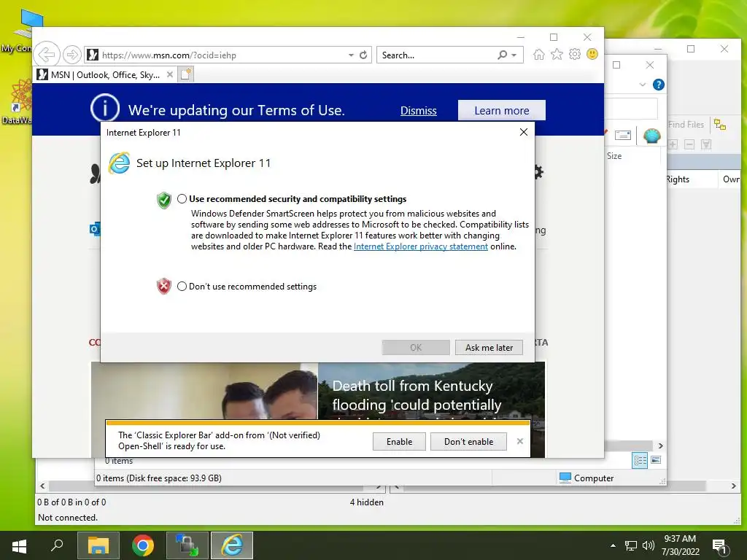Click Dismiss on Terms of Use banner
Screen dimensions: 747x560
pos(418,111)
